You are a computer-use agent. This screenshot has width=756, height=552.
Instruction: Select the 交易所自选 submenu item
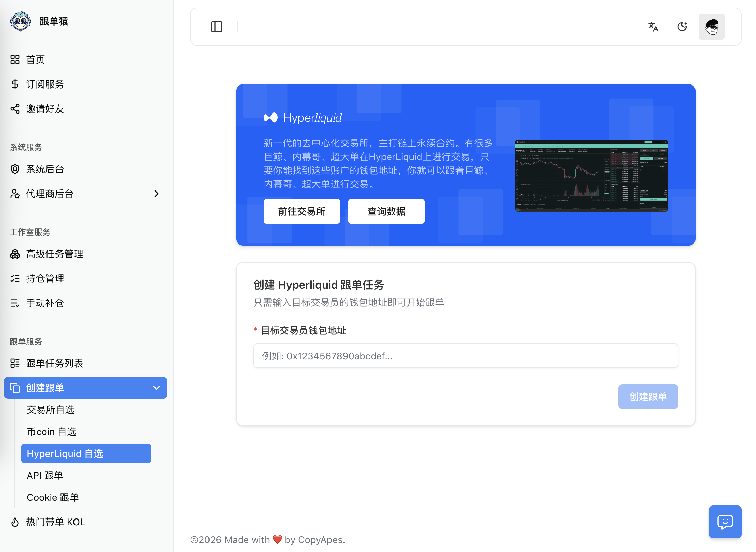tap(51, 410)
